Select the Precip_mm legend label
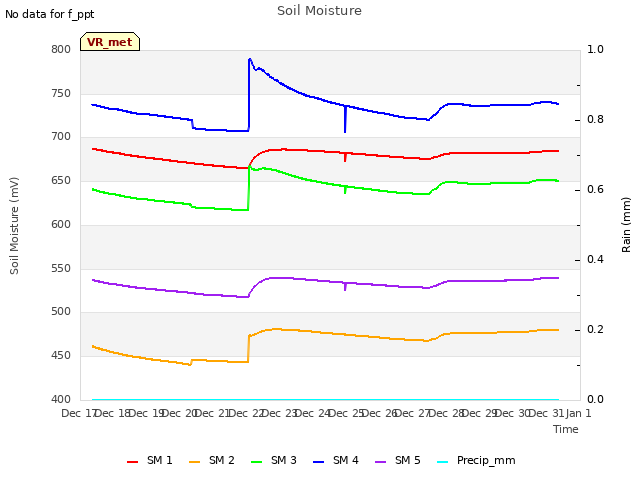 click(486, 461)
